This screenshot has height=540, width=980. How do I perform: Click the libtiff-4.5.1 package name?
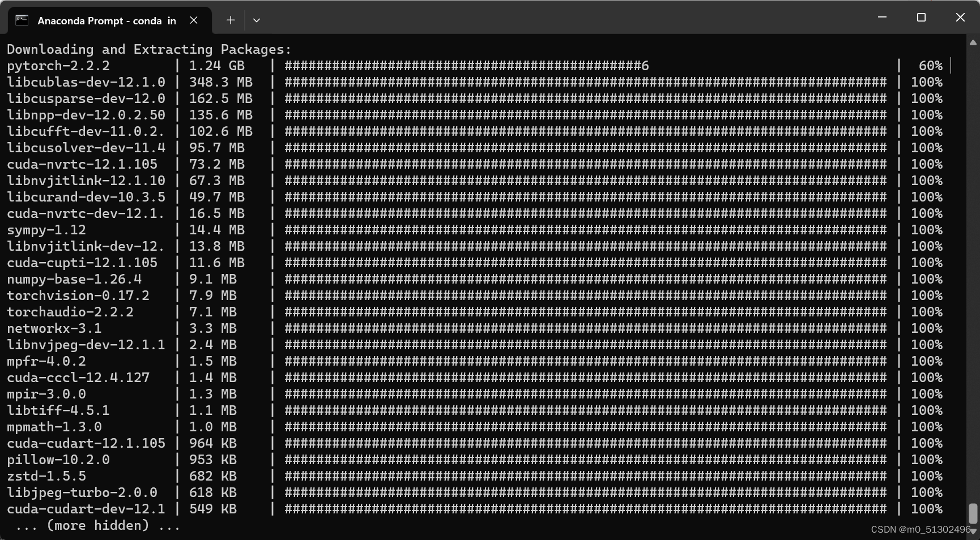click(x=58, y=410)
